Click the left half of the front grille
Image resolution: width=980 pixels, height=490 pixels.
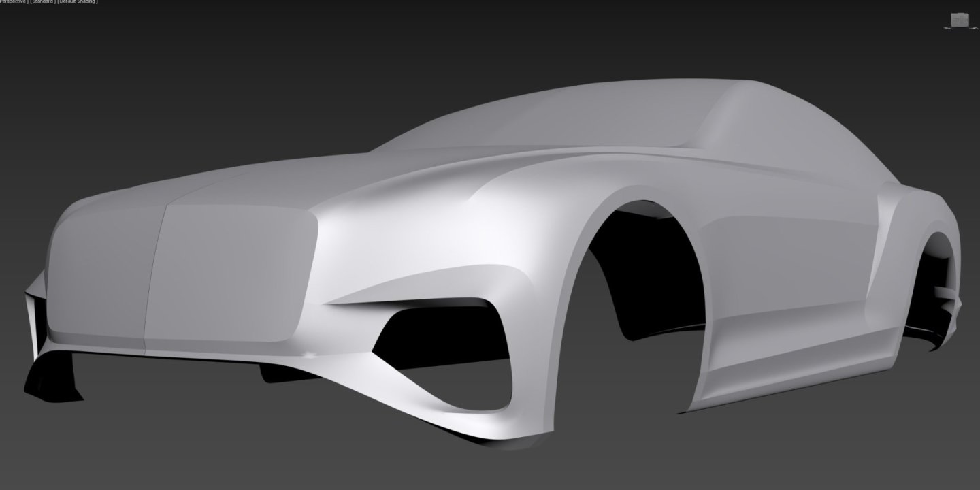[102, 272]
